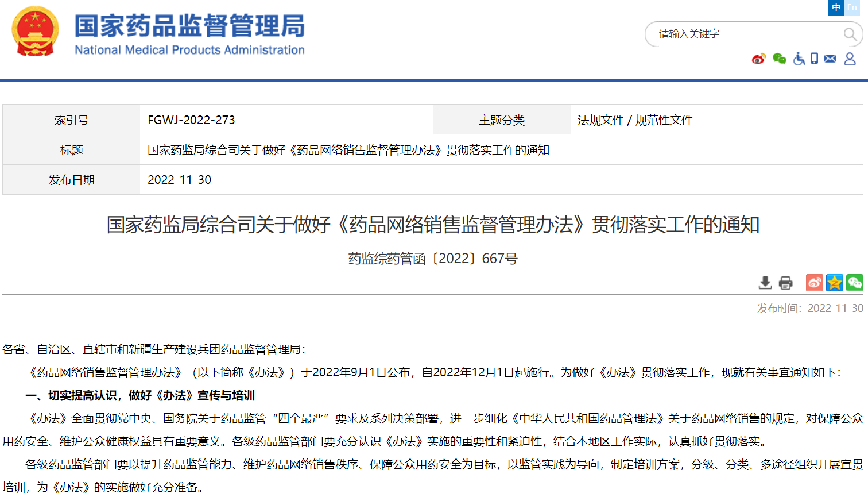Open mobile version via phone icon
This screenshot has height=501, width=868.
click(x=814, y=59)
